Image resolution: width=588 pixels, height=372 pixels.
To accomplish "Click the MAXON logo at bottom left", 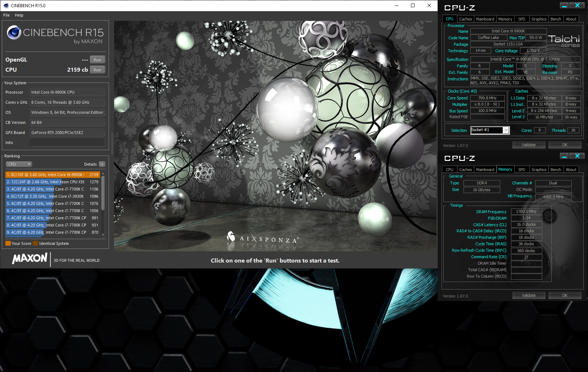I will click(x=30, y=258).
